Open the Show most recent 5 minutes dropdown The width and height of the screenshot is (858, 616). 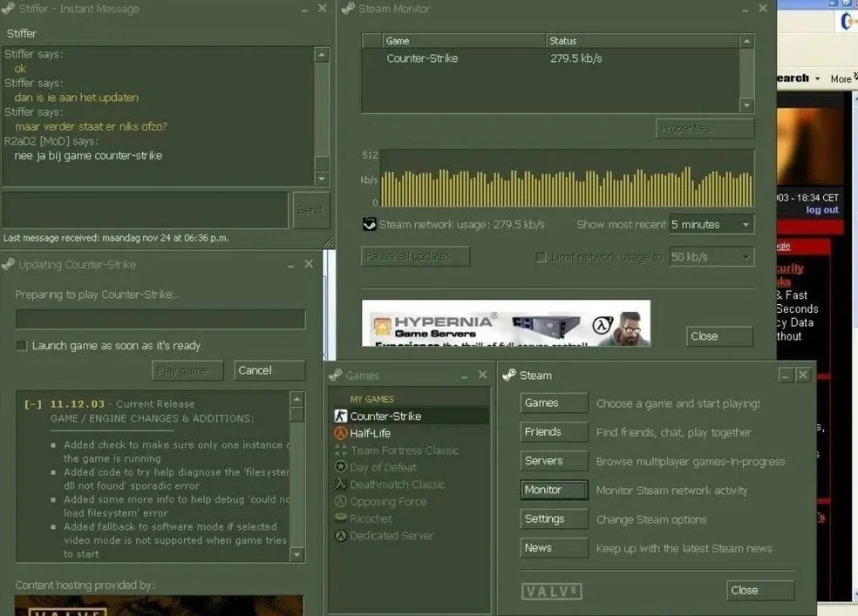(712, 225)
